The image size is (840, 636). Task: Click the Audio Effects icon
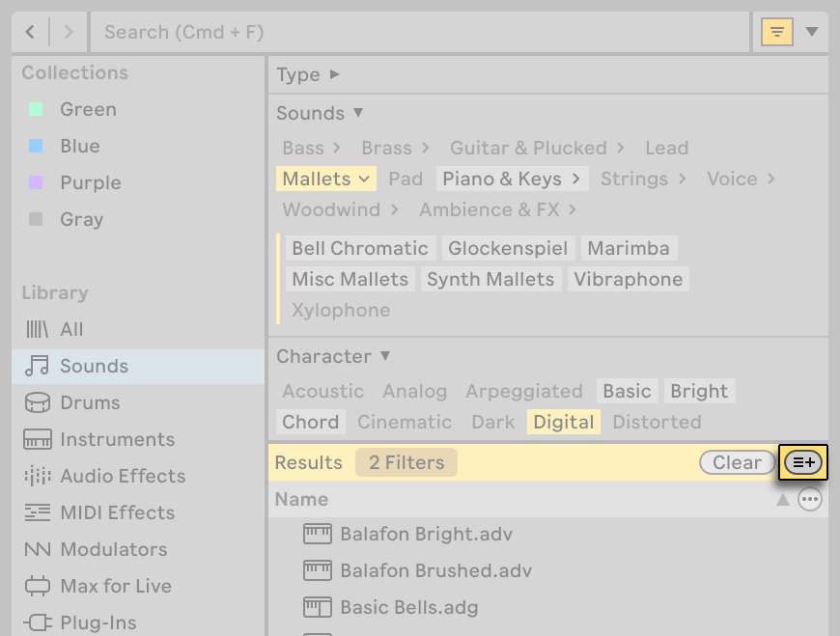click(38, 476)
